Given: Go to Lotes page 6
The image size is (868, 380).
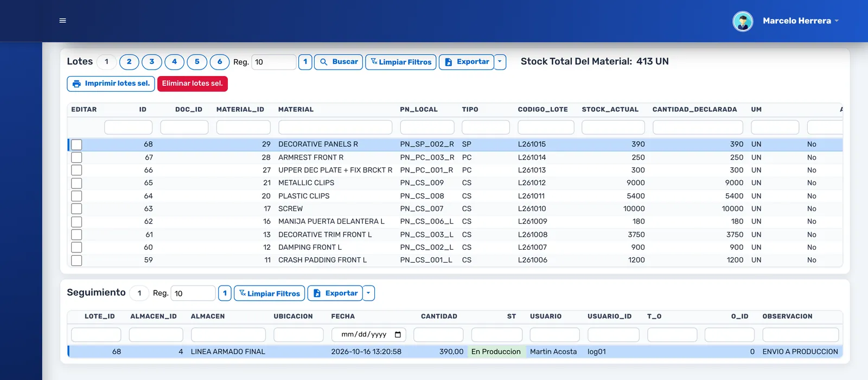Looking at the screenshot, I should pos(220,62).
